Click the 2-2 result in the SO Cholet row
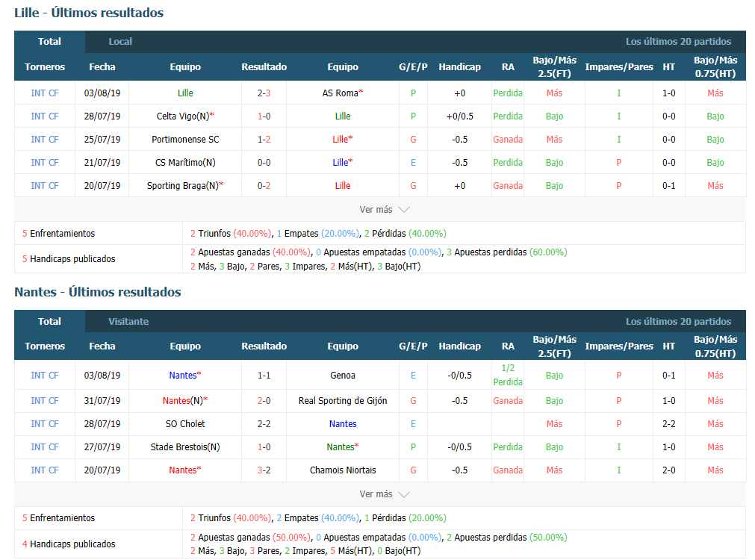Image resolution: width=755 pixels, height=560 pixels. tap(264, 423)
